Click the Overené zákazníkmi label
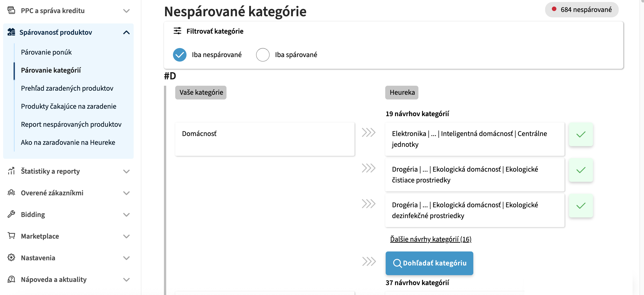Screen dimensions: 644x295 (x=52, y=193)
